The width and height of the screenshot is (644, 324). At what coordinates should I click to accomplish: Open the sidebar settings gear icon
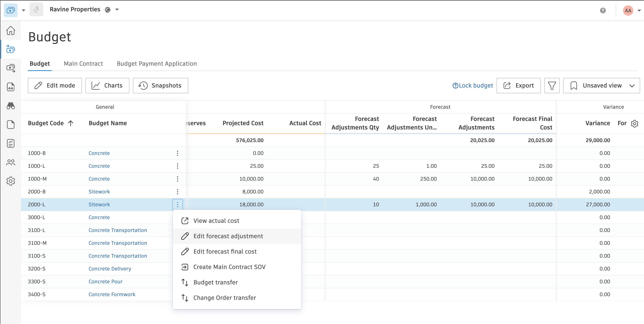coord(10,181)
